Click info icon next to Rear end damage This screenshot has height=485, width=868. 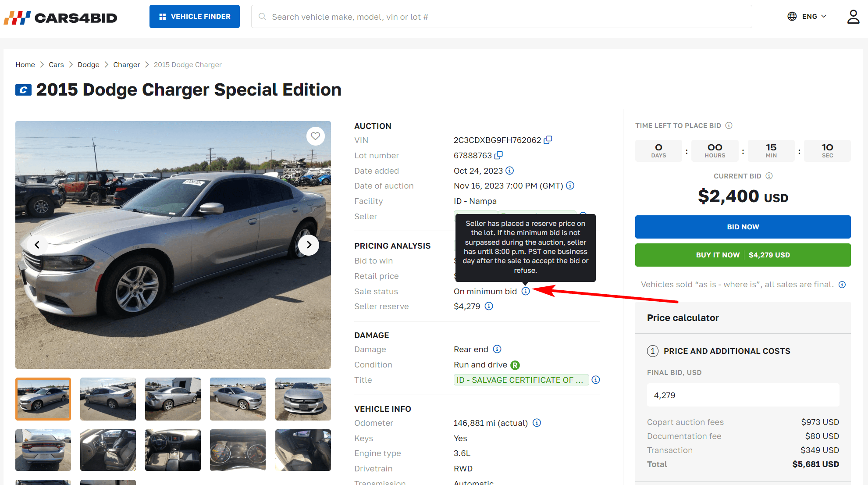point(497,349)
